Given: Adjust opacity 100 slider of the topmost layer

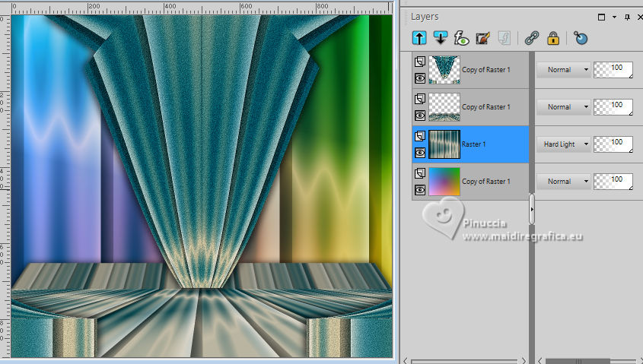Looking at the screenshot, I should point(613,70).
